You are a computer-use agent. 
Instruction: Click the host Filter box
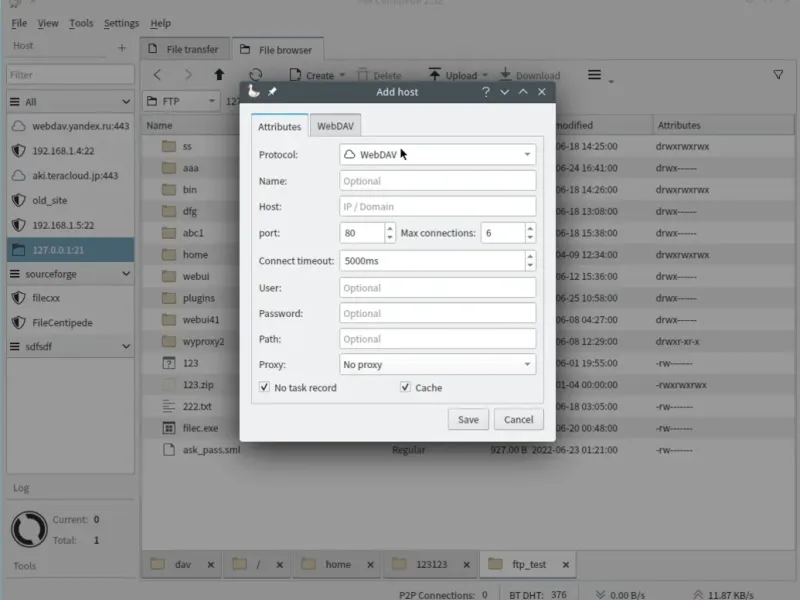[70, 75]
